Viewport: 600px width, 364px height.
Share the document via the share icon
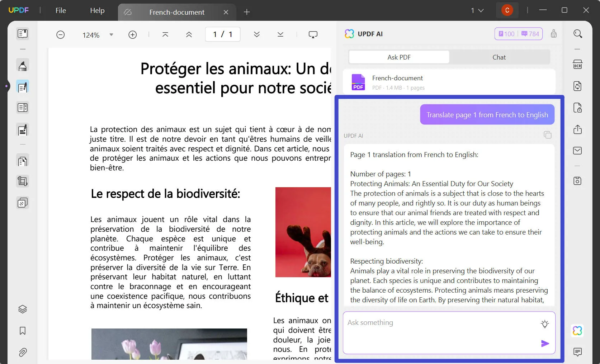578,129
